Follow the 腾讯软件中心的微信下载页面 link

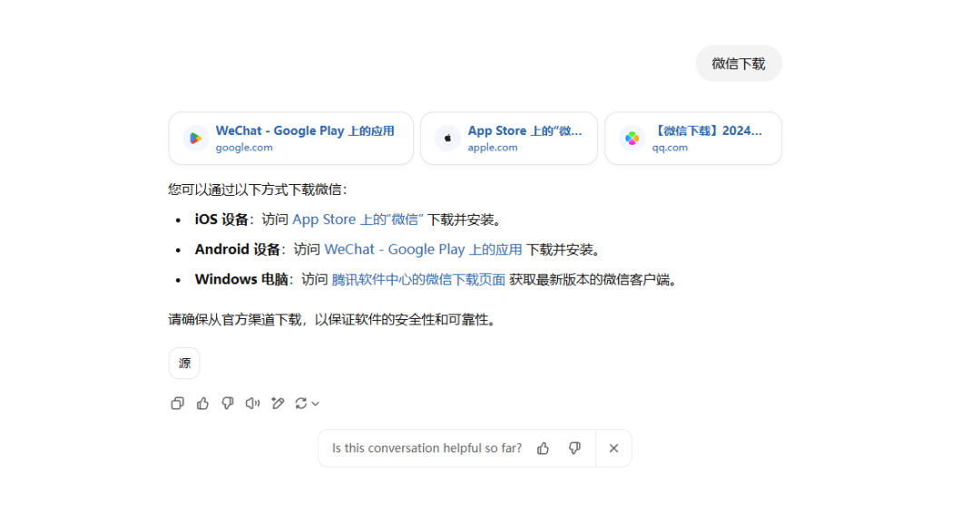[418, 279]
